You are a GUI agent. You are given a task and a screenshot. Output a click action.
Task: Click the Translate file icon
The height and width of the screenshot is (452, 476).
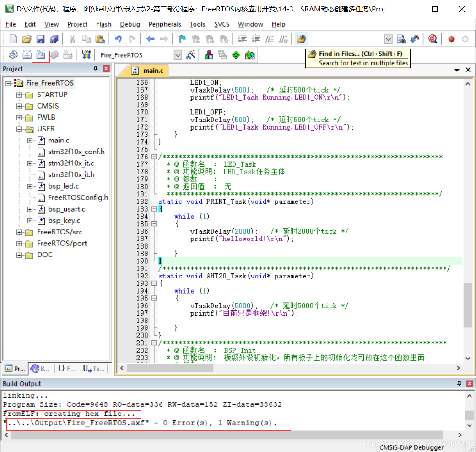tap(13, 55)
